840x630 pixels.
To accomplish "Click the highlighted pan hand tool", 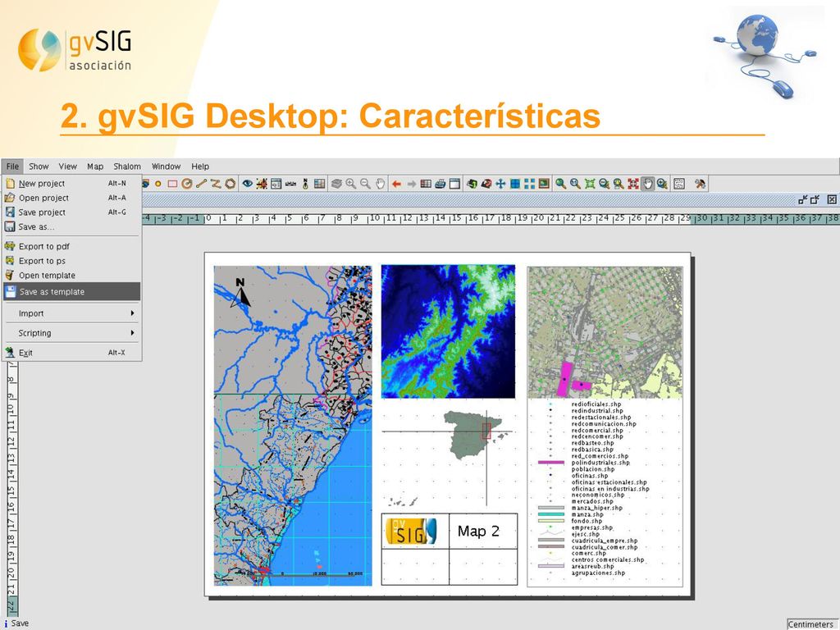I will 648,184.
